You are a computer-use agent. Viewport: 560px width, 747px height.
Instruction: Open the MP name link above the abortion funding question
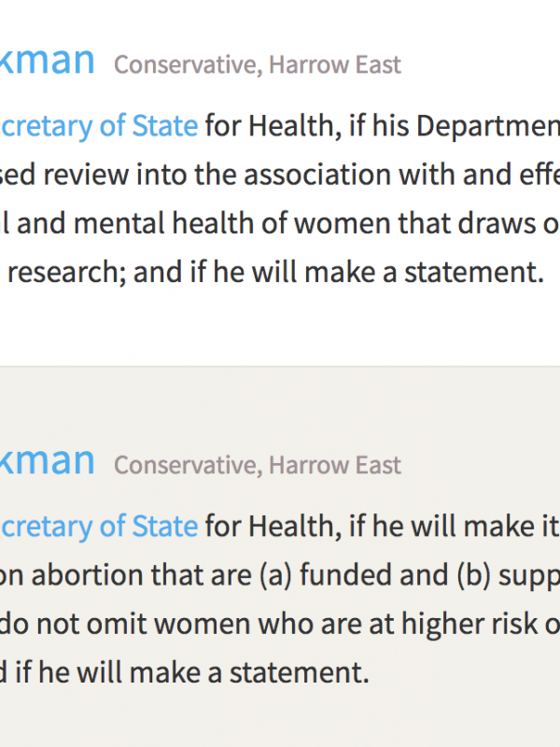(x=47, y=461)
